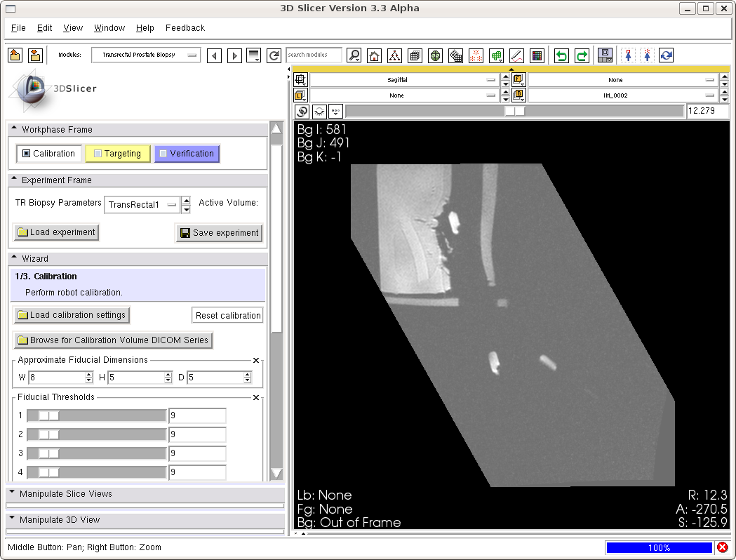Click the redo arrow icon

click(x=582, y=55)
